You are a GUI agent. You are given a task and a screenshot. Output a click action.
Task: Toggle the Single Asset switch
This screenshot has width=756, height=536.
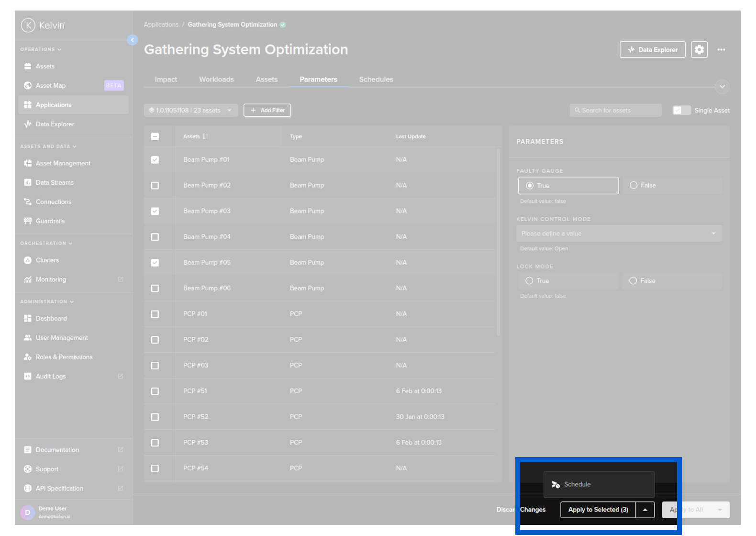681,111
